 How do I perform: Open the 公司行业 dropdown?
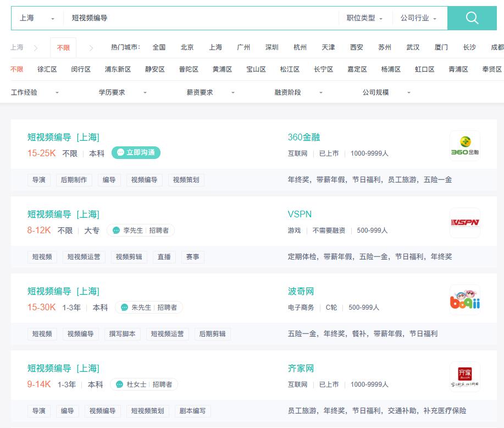(419, 18)
